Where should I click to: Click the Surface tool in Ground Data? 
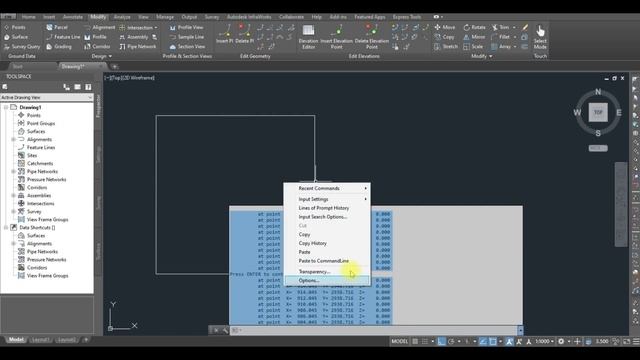(16, 37)
